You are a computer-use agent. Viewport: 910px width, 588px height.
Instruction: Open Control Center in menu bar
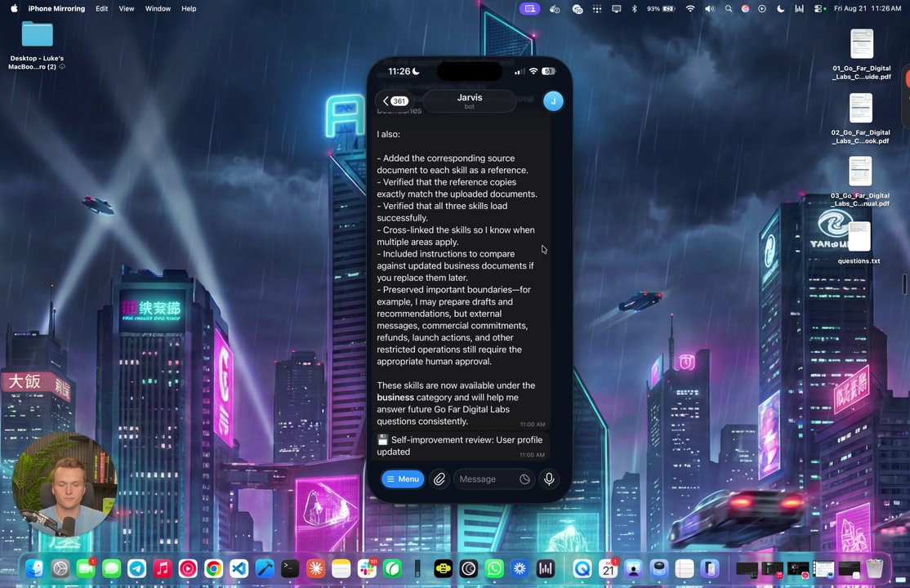pyautogui.click(x=819, y=9)
